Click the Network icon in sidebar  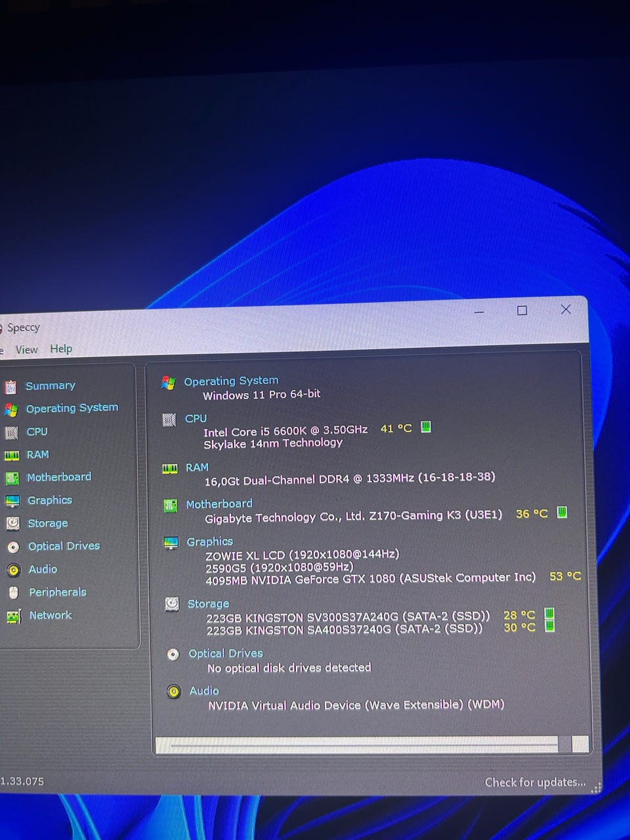click(14, 616)
